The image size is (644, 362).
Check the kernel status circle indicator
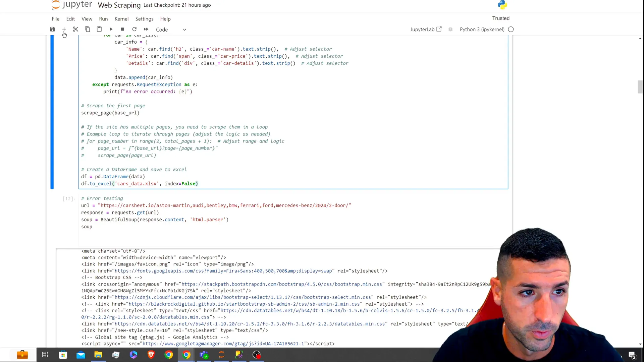point(511,29)
